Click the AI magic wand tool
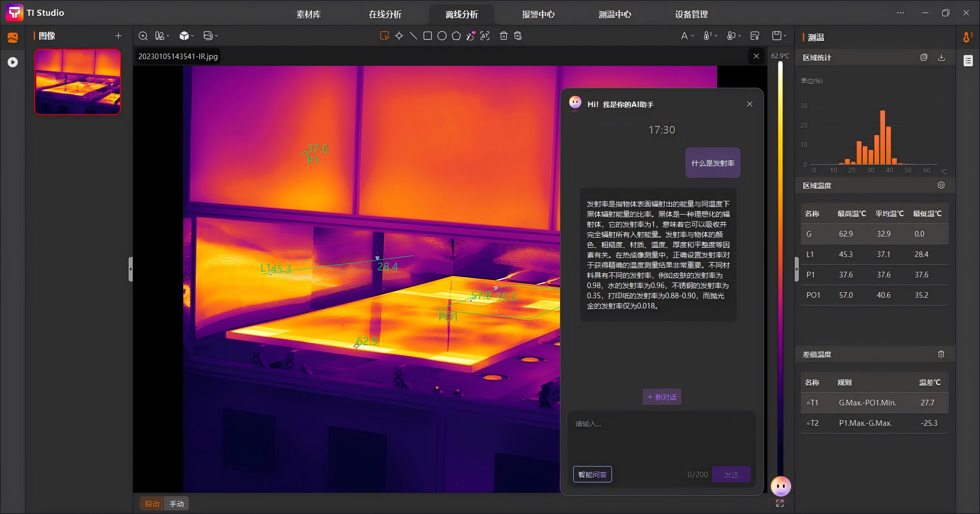 tap(471, 36)
